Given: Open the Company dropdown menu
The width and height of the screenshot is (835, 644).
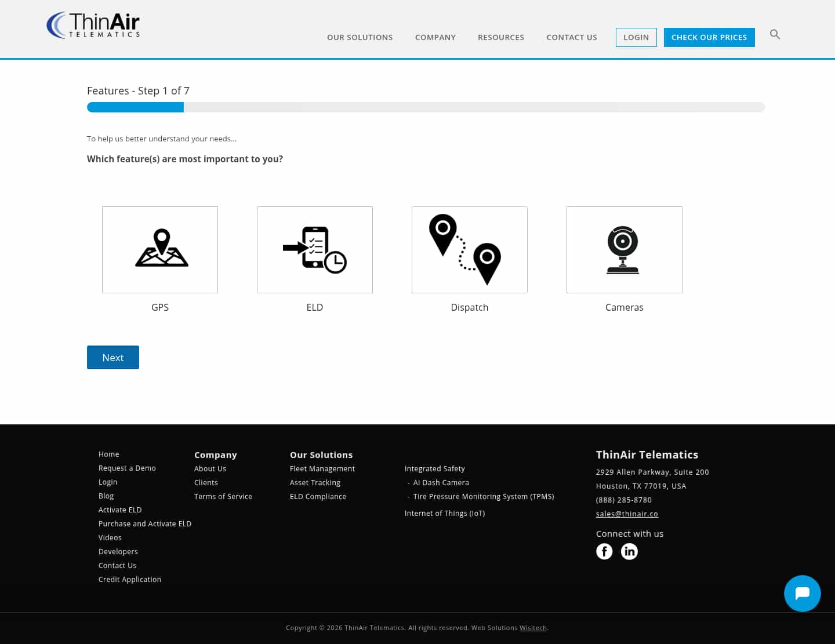Looking at the screenshot, I should pos(435,37).
